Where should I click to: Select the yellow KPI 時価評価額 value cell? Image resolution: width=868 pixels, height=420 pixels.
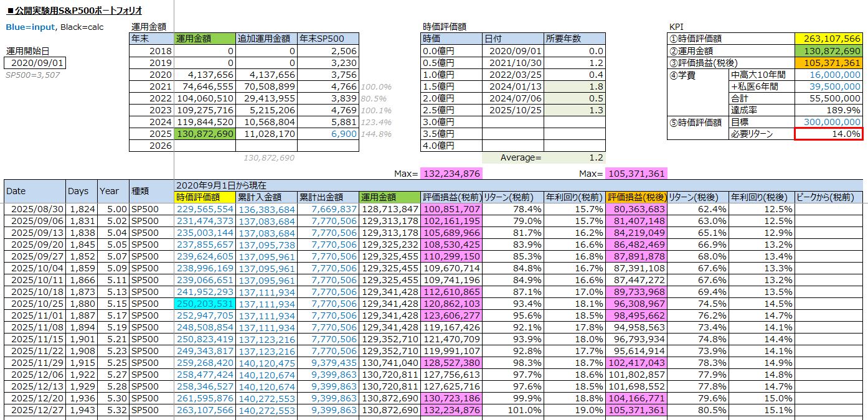point(828,39)
